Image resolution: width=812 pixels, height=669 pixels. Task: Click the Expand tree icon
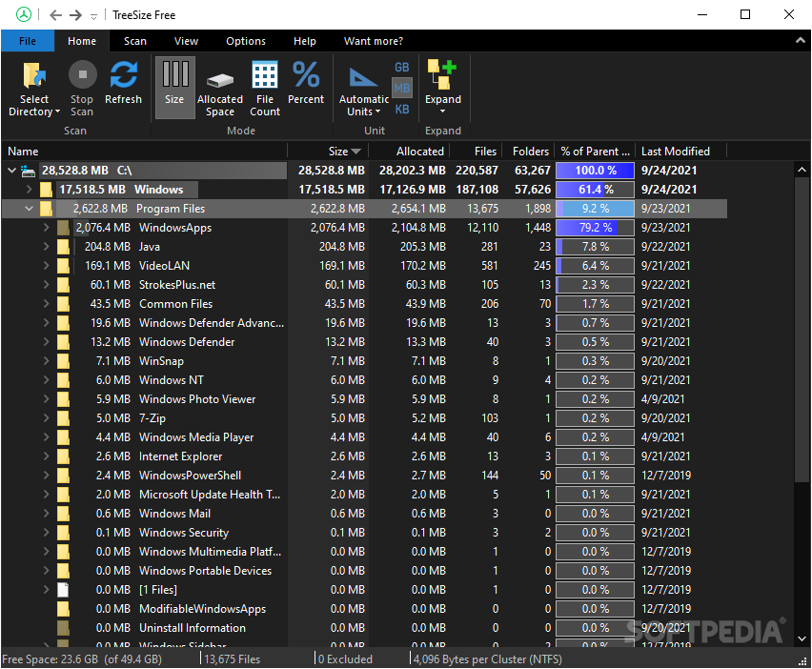click(442, 74)
